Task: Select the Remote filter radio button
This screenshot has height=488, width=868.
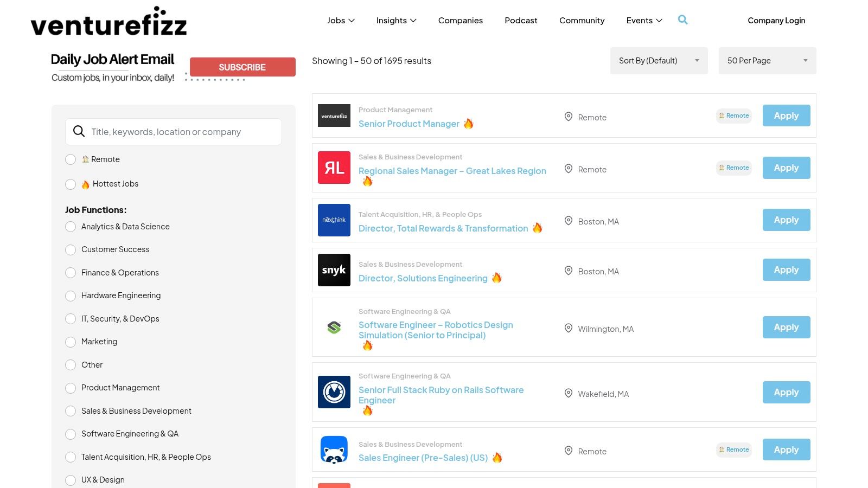Action: coord(71,159)
